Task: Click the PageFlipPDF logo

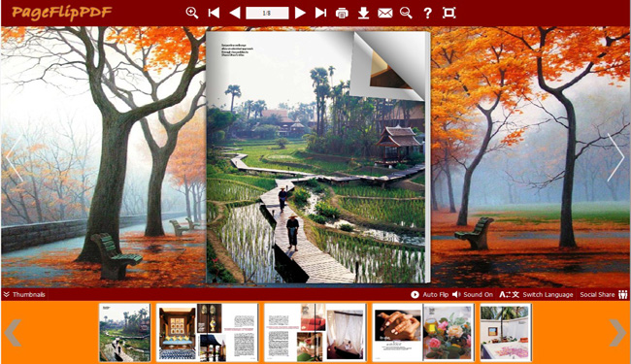Action: (61, 13)
